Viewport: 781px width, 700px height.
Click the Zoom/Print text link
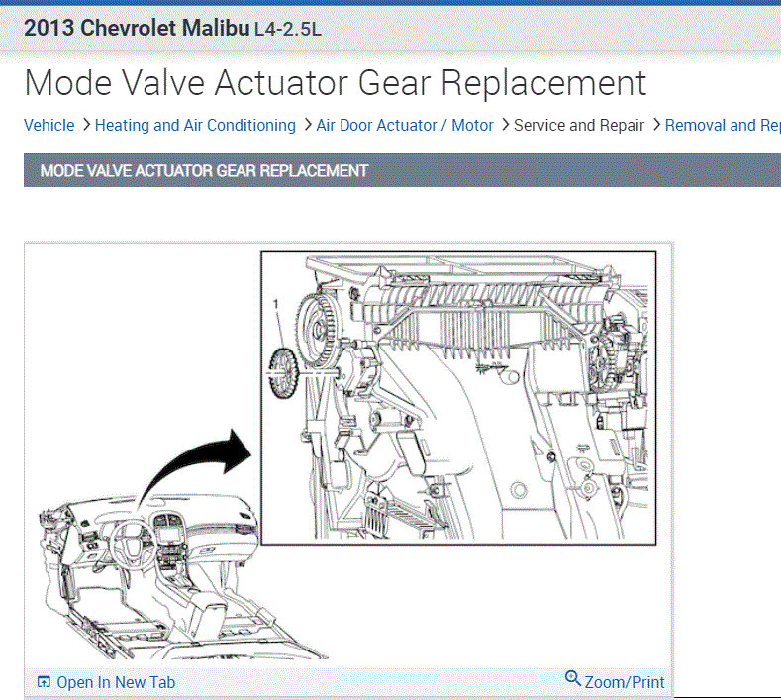pyautogui.click(x=625, y=682)
